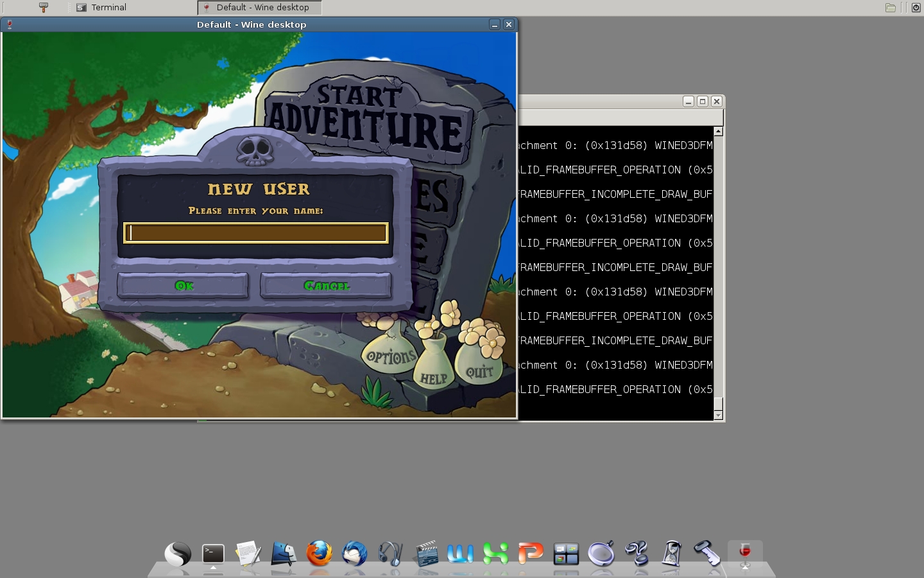Maximize the terminal window behind
924x578 pixels.
(x=703, y=101)
